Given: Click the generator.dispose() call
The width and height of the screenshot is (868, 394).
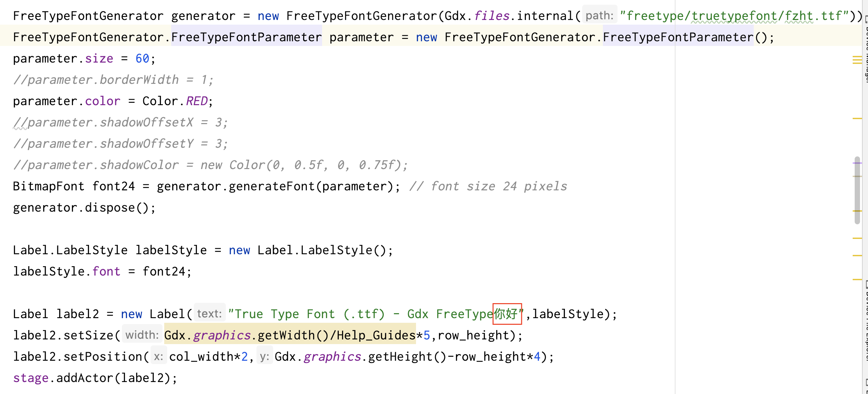Looking at the screenshot, I should 84,207.
